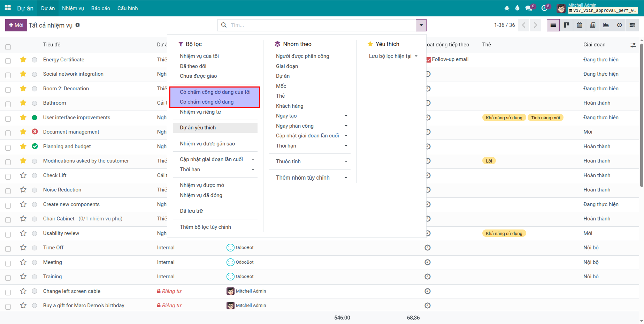Open the Activity view clock icon
Screen dimensions: 644x324
[619, 25]
